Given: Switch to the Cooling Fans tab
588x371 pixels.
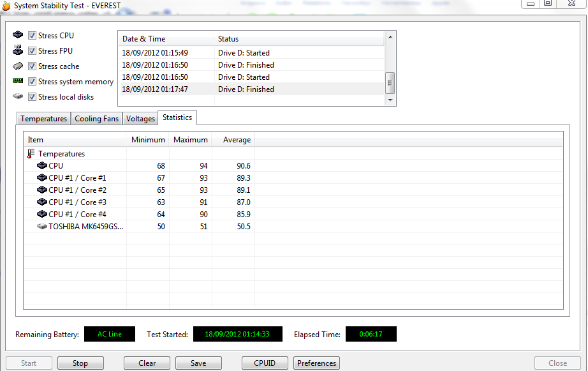Looking at the screenshot, I should click(97, 119).
